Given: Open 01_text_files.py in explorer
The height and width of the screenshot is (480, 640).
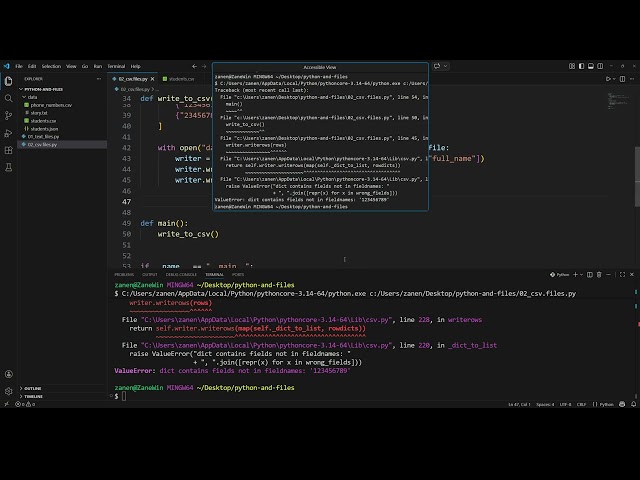Looking at the screenshot, I should [x=43, y=136].
